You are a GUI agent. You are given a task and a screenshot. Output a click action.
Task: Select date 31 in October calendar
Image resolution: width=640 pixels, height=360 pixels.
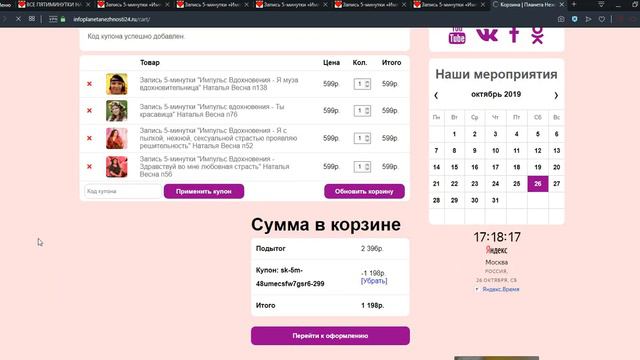[495, 200]
